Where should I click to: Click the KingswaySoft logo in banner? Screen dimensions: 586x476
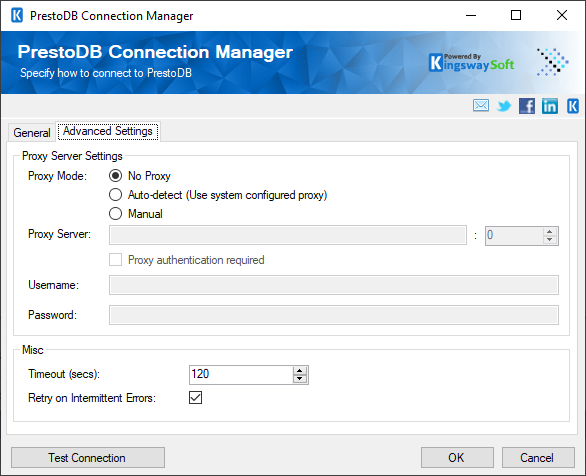pyautogui.click(x=472, y=62)
